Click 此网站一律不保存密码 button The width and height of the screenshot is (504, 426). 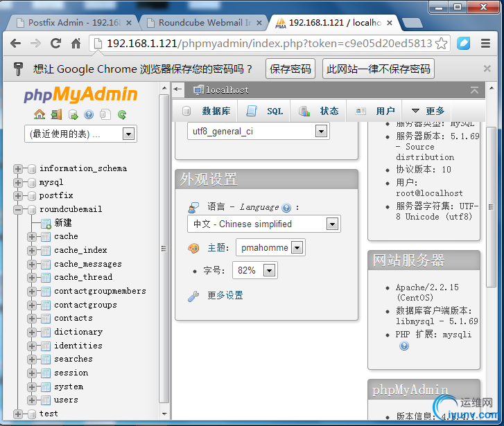pyautogui.click(x=379, y=69)
